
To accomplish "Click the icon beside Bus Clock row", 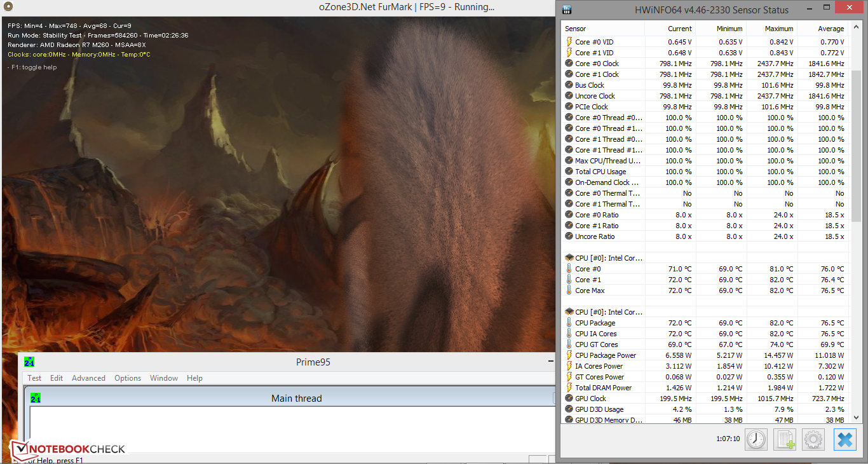I will [x=569, y=85].
